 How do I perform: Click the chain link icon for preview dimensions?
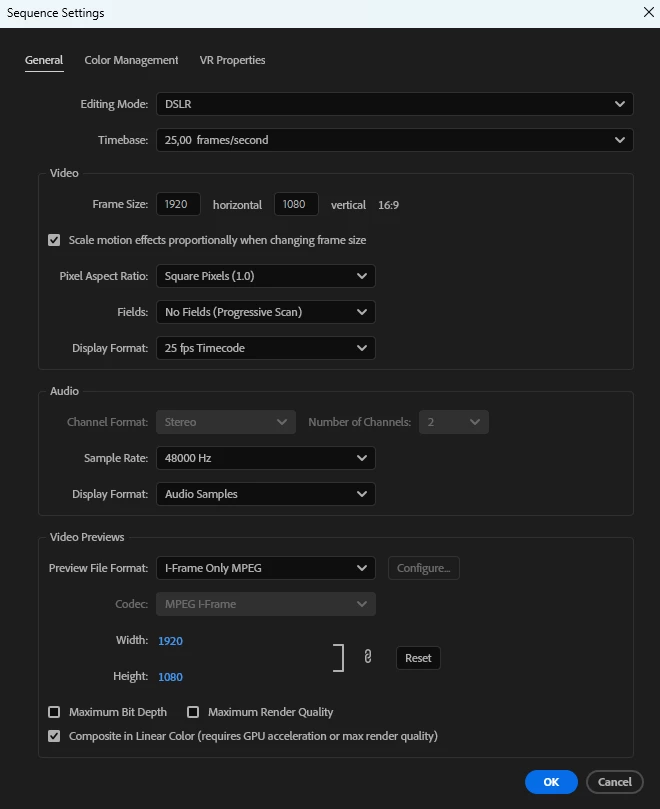pyautogui.click(x=367, y=656)
